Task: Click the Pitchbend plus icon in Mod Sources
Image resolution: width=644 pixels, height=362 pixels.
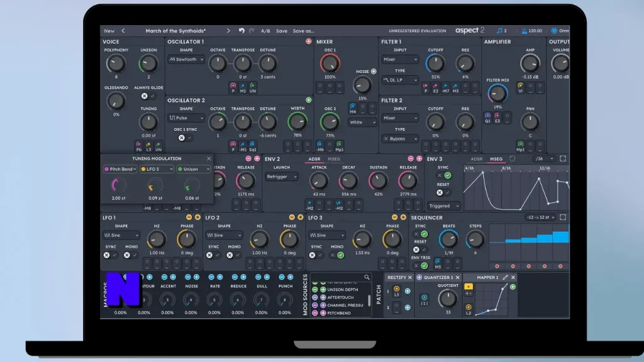Action: click(323, 313)
